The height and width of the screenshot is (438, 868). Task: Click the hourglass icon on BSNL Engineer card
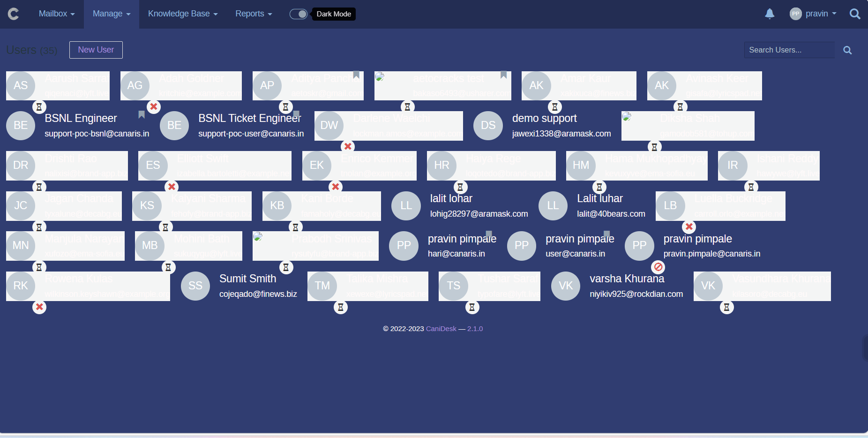39,106
